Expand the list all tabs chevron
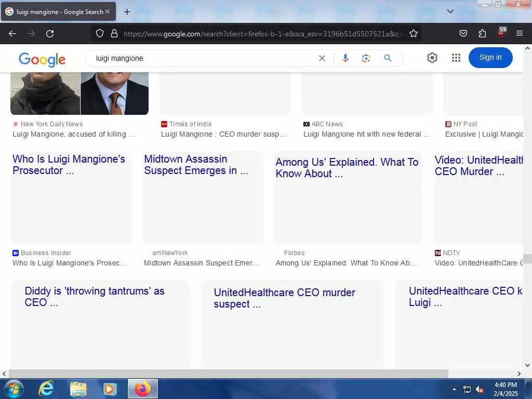This screenshot has width=532, height=399. coord(450,11)
